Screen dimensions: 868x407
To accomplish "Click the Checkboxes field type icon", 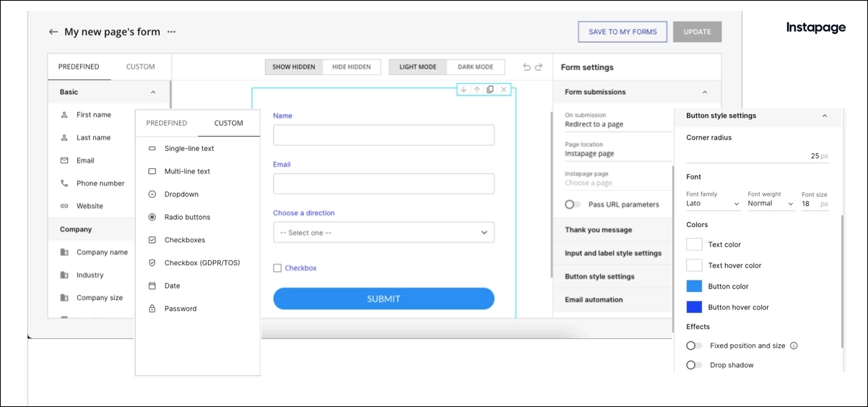I will [x=152, y=240].
